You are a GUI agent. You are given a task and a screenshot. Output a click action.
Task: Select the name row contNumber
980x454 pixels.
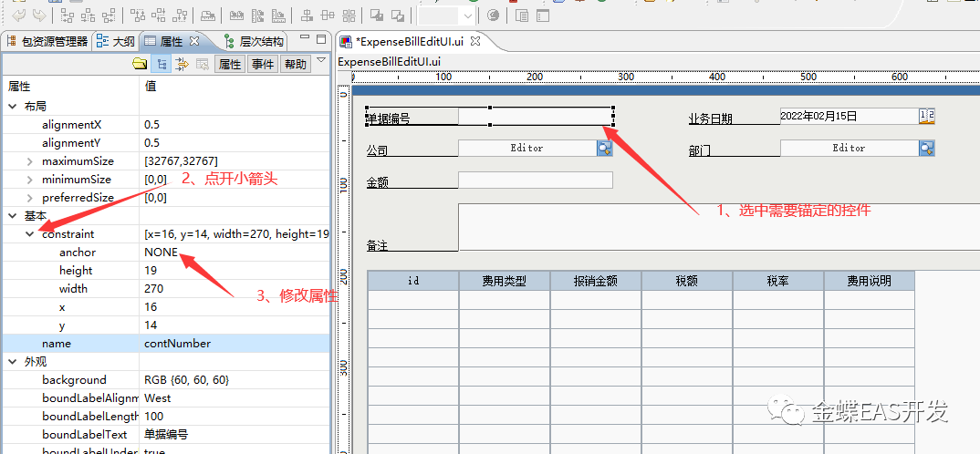166,344
